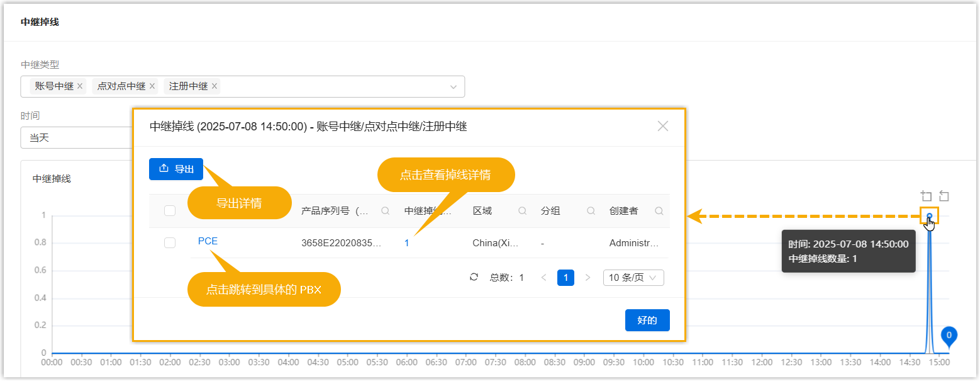Open the PCE PBX link
This screenshot has height=381, width=980.
[x=208, y=241]
